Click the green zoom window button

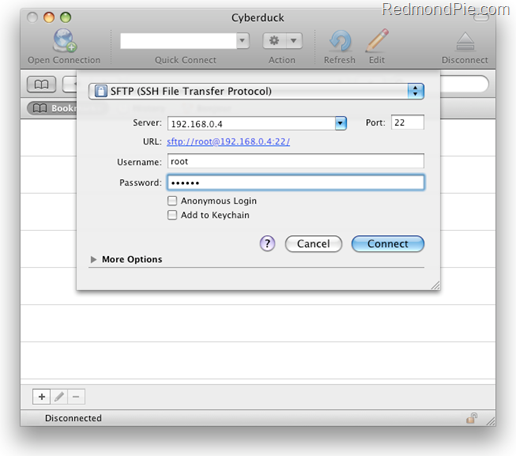66,17
